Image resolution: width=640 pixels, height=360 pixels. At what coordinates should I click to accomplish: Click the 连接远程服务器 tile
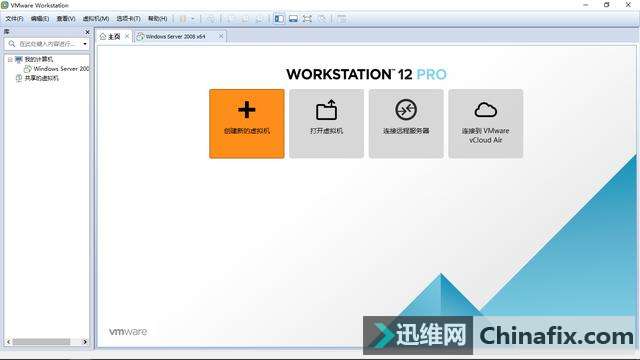(x=406, y=124)
